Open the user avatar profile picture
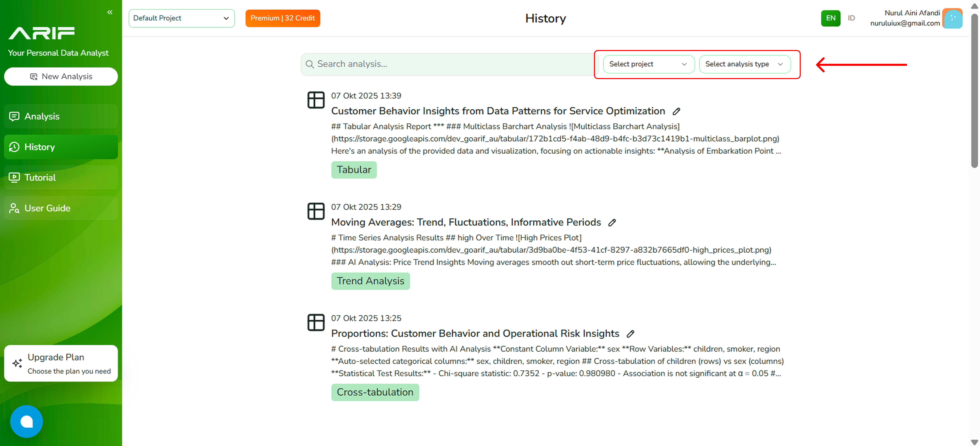Image resolution: width=980 pixels, height=446 pixels. 953,18
